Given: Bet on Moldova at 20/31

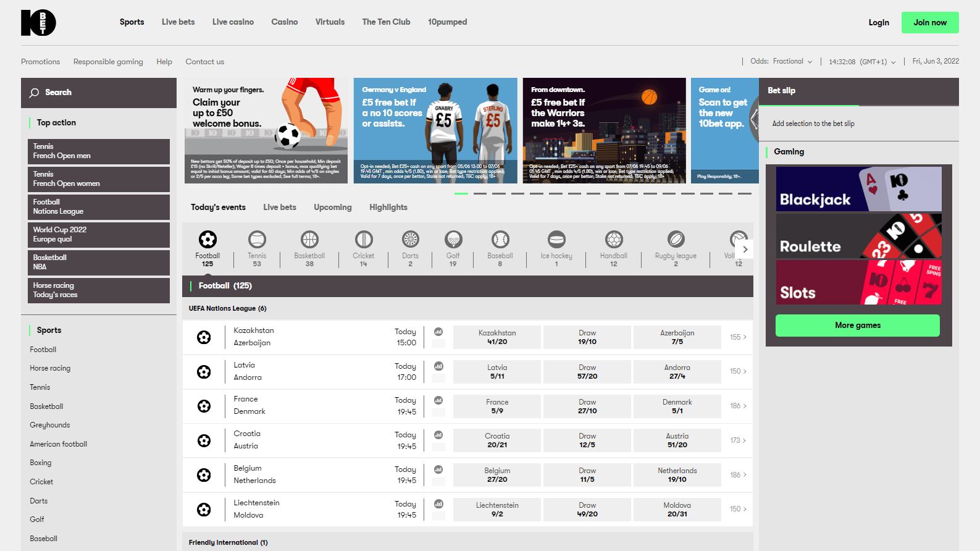Looking at the screenshot, I should 677,510.
